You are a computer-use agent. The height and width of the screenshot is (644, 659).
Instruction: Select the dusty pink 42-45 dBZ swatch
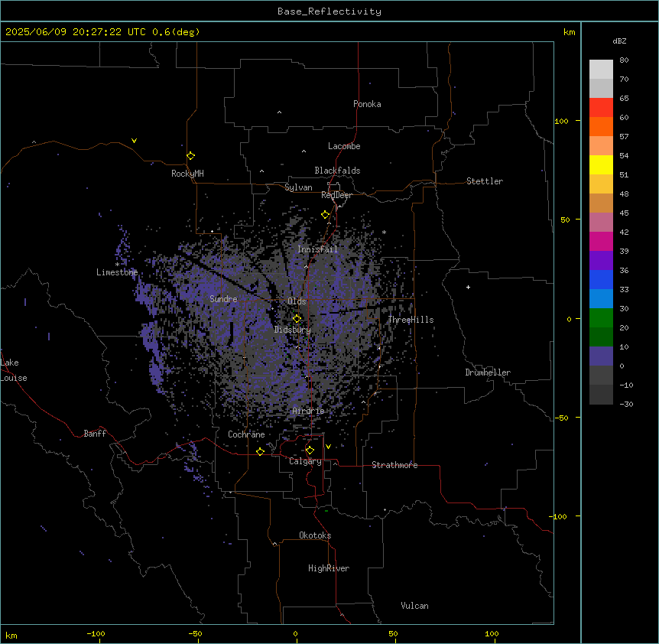tap(601, 223)
